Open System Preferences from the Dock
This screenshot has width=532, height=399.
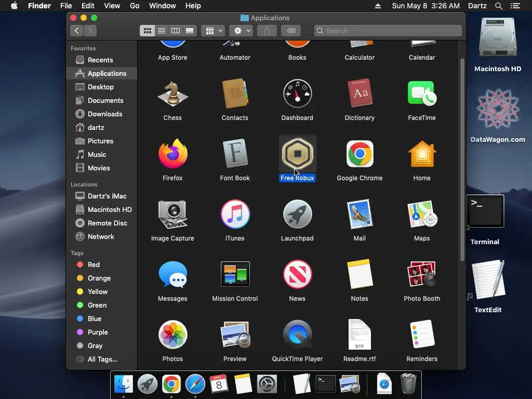tap(267, 384)
